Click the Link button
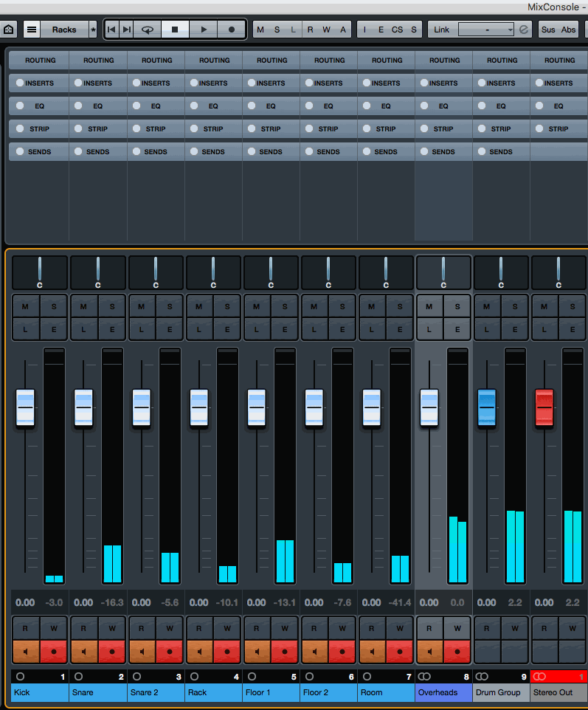Screen dimensions: 588x710 tap(441, 30)
